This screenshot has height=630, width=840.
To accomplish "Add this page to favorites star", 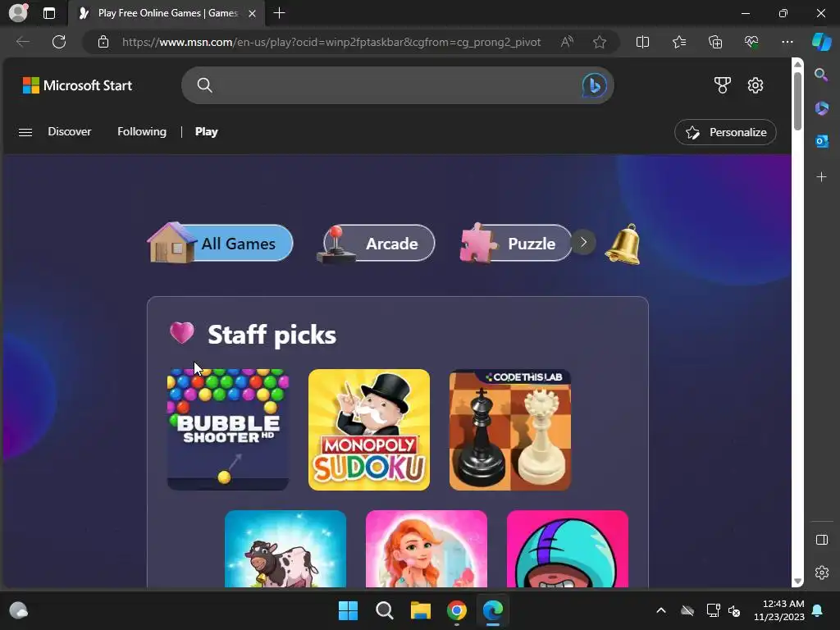I will 600,42.
